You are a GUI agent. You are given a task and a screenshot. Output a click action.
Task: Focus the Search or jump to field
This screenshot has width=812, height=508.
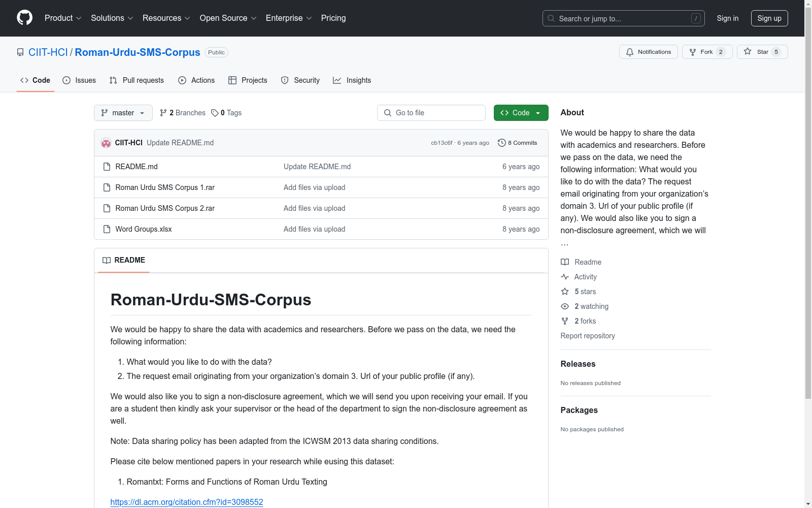pos(624,18)
